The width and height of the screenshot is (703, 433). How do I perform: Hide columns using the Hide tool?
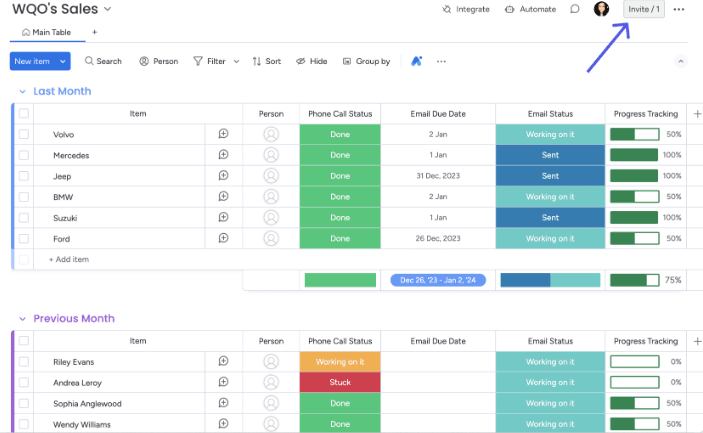click(311, 61)
